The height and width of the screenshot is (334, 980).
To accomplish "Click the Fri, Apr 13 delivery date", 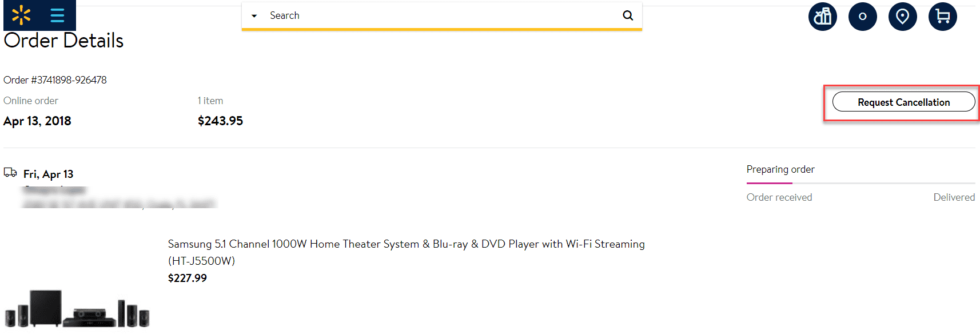I will coord(49,174).
